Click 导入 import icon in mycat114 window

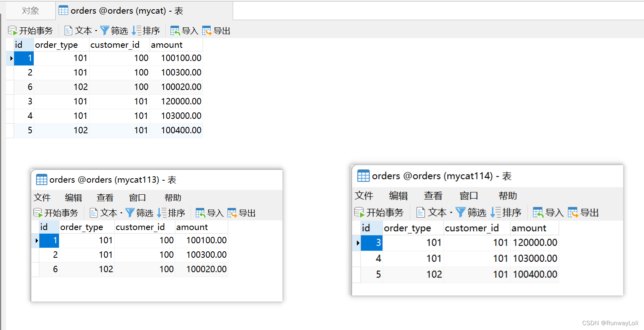(x=538, y=212)
